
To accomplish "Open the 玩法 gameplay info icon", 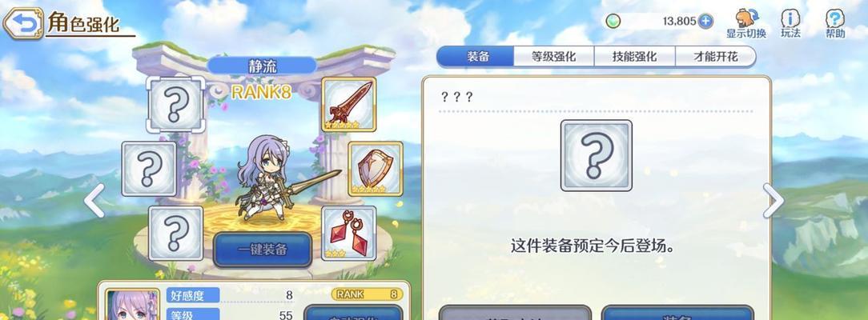I will [x=790, y=23].
